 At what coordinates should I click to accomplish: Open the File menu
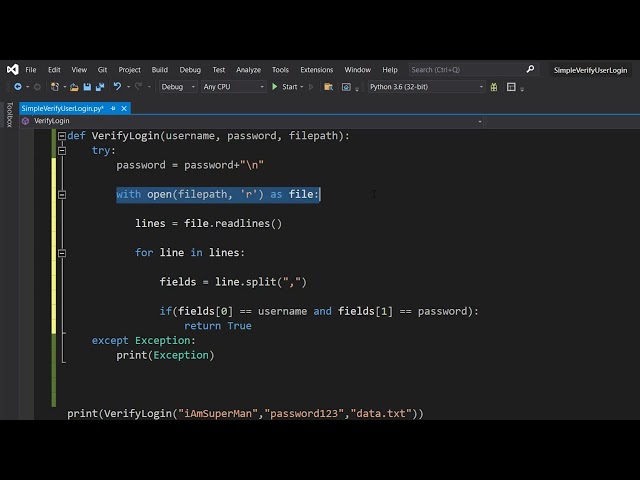tap(31, 70)
